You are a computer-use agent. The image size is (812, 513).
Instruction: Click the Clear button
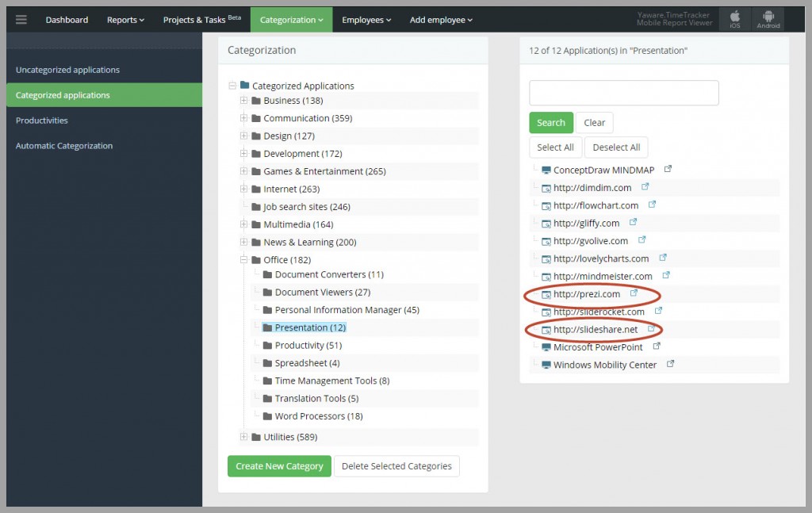tap(595, 123)
